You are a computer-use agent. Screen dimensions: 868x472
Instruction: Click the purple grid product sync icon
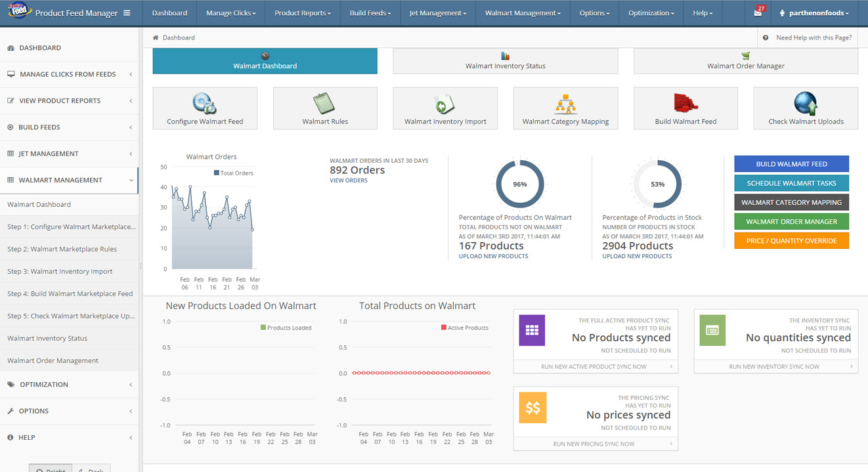[532, 330]
